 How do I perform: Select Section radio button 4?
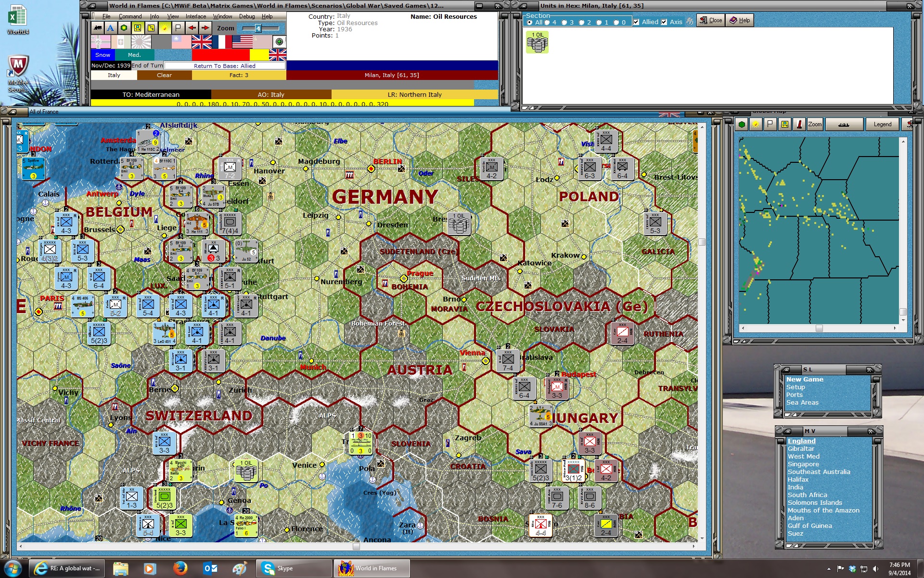pyautogui.click(x=547, y=22)
